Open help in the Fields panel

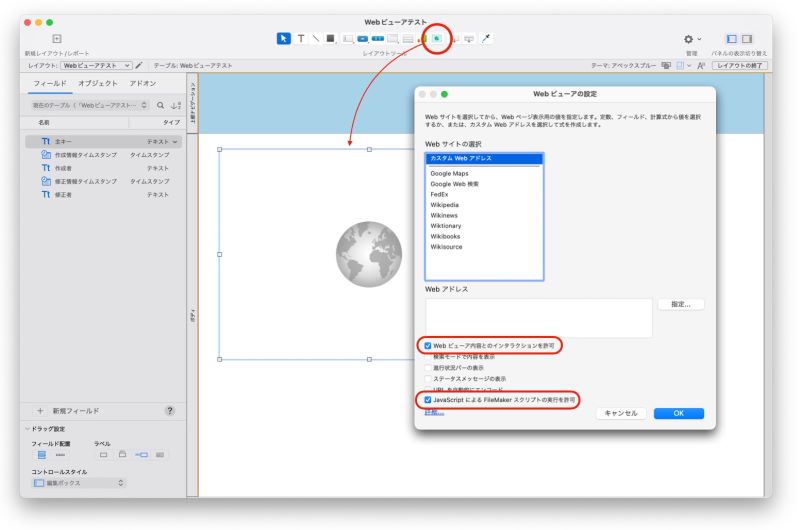click(x=170, y=411)
